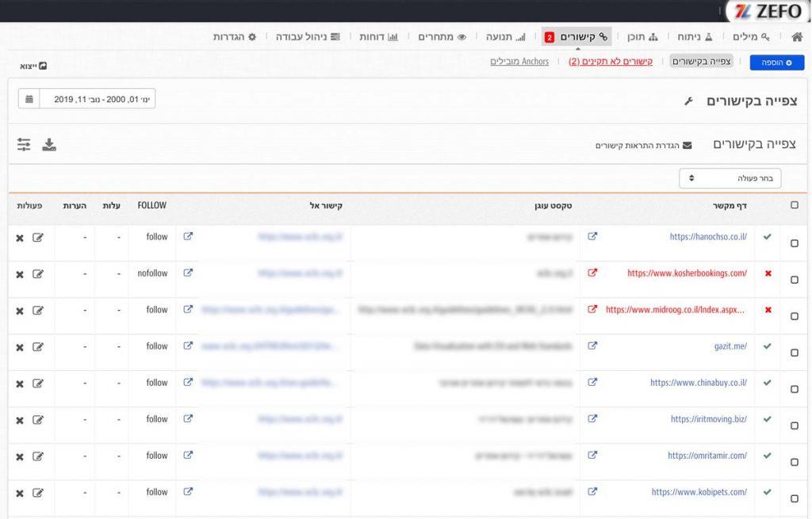Select the checkbox for hanochso.co.il row

point(795,243)
